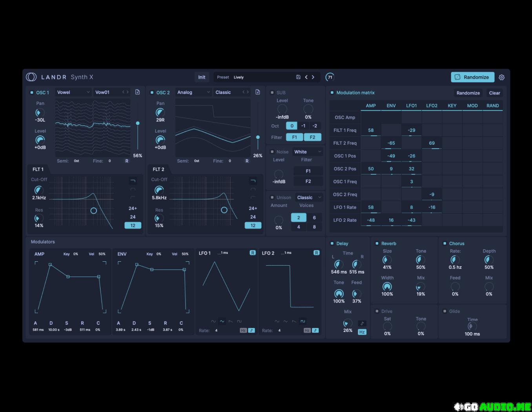Adjust the OSC 2 wavetable position slider

pos(258,137)
